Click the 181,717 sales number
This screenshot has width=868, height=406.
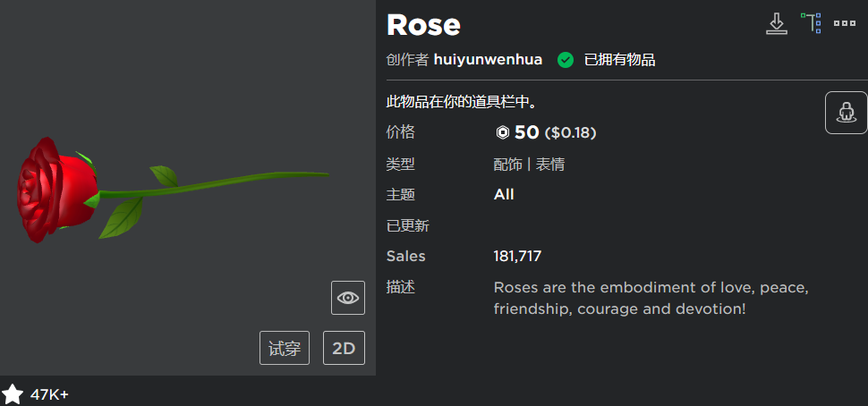(517, 257)
